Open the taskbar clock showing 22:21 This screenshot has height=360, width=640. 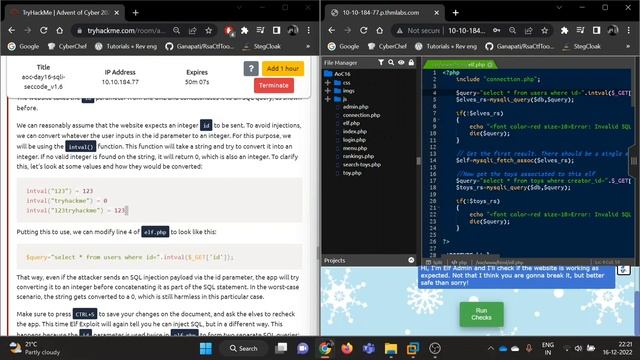coord(617,348)
